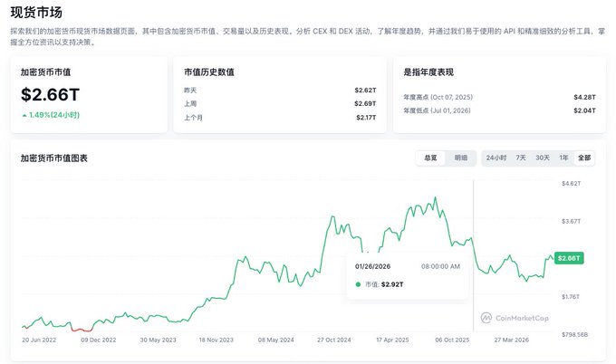Click the 09 Dec 2022 x-axis label
This screenshot has height=364, width=616.
99,340
